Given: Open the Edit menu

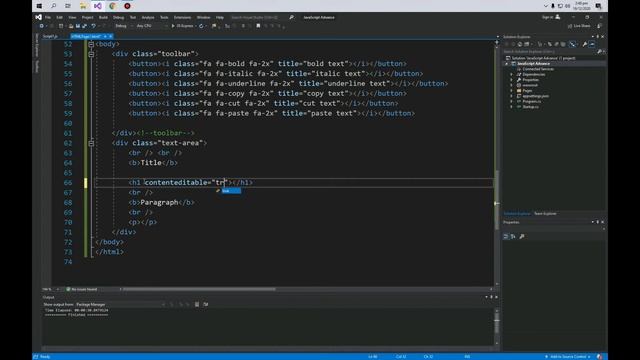Looking at the screenshot, I should (60, 18).
